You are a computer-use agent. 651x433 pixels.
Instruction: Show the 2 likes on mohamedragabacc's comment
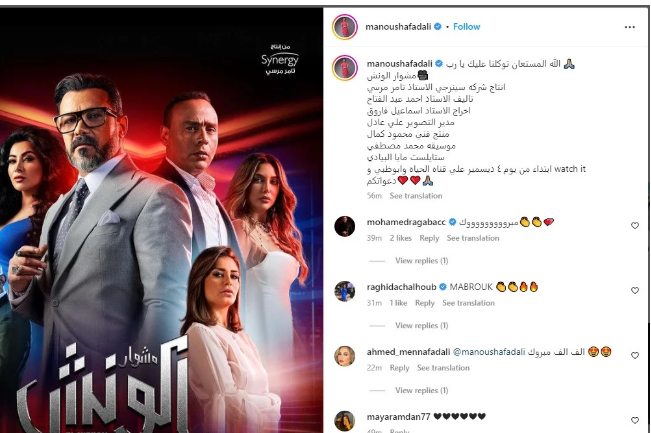click(400, 238)
